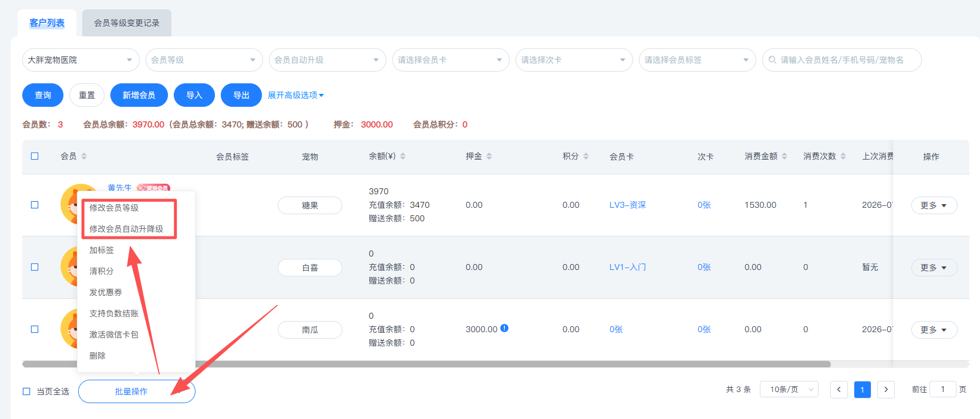The width and height of the screenshot is (980, 419).
Task: Sort by 押金 using its sort arrows
Action: (489, 156)
